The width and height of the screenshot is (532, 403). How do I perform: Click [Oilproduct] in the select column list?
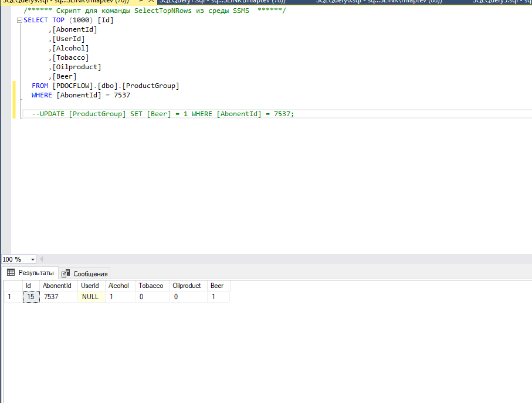[77, 67]
